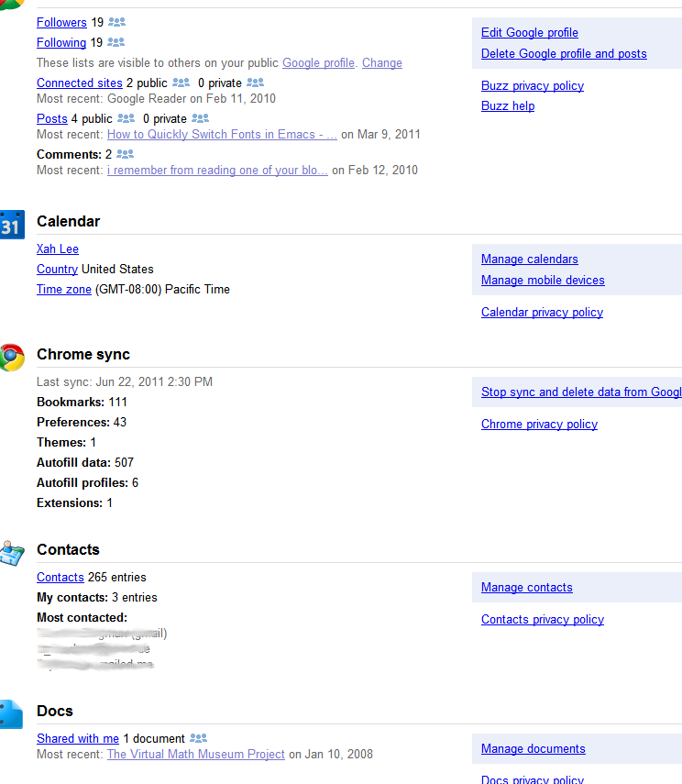Open the Followers link
This screenshot has height=784, width=682.
[x=61, y=23]
